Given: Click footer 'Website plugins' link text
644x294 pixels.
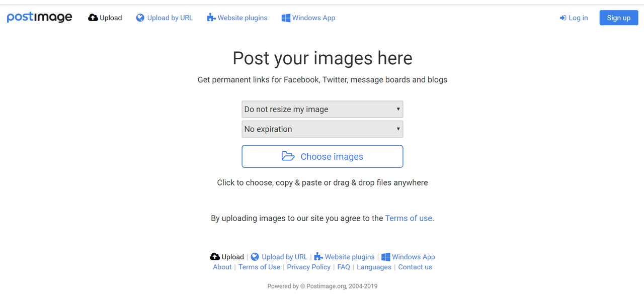Looking at the screenshot, I should pyautogui.click(x=350, y=257).
